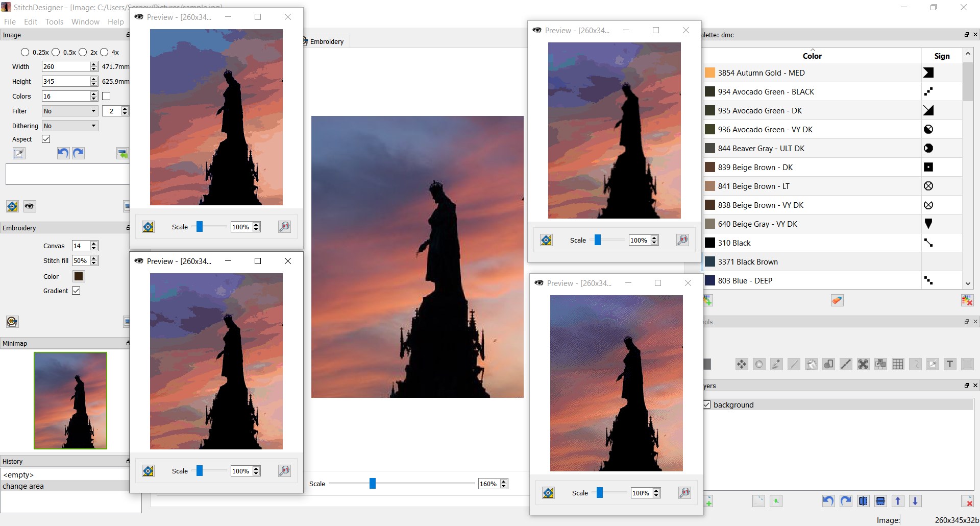
Task: Uncheck the background layer checkbox
Action: 707,404
